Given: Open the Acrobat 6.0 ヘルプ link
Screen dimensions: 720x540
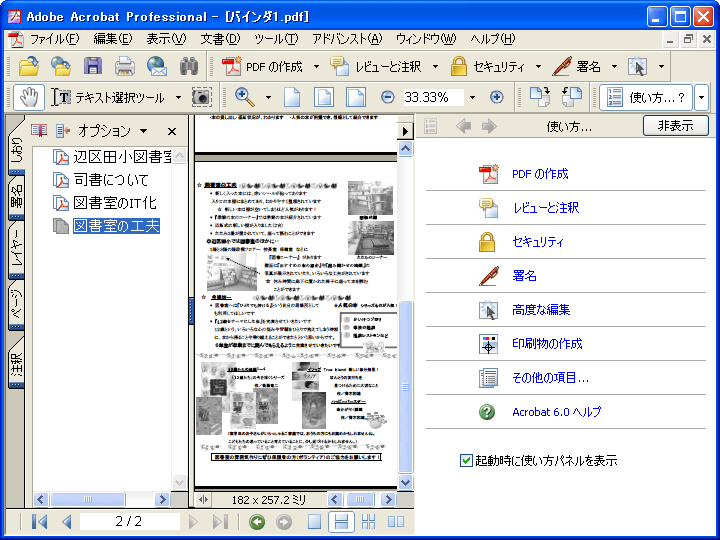Looking at the screenshot, I should tap(557, 412).
